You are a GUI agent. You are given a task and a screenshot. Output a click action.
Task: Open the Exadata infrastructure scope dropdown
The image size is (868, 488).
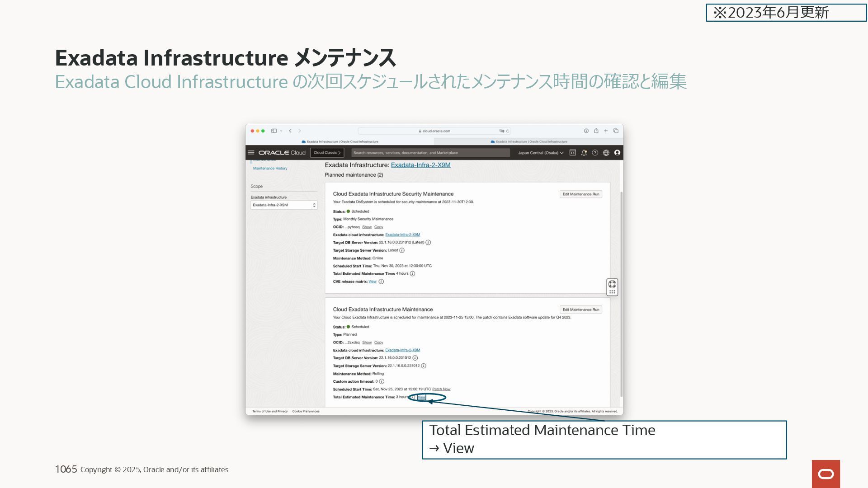284,205
